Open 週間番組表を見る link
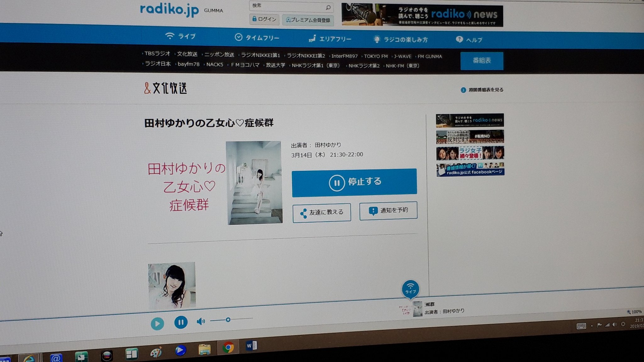This screenshot has width=644, height=362. 482,90
